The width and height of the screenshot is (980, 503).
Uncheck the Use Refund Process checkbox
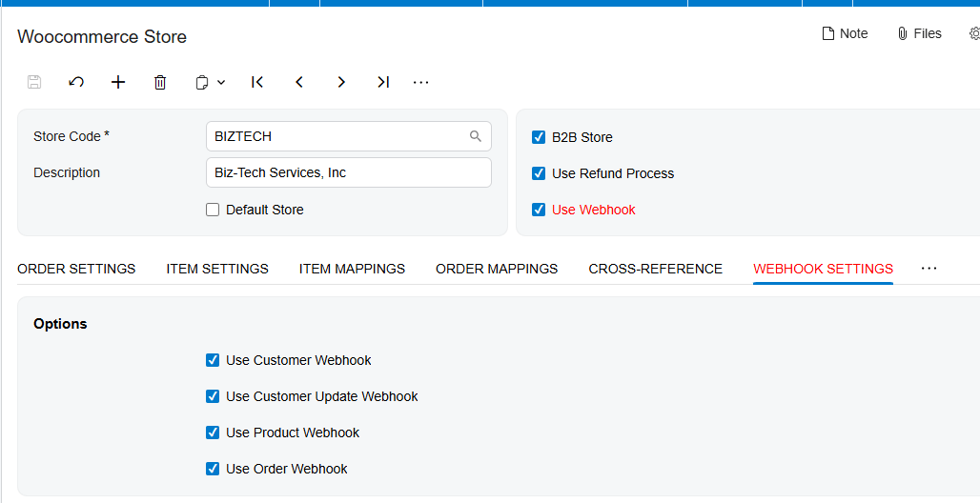pos(539,173)
